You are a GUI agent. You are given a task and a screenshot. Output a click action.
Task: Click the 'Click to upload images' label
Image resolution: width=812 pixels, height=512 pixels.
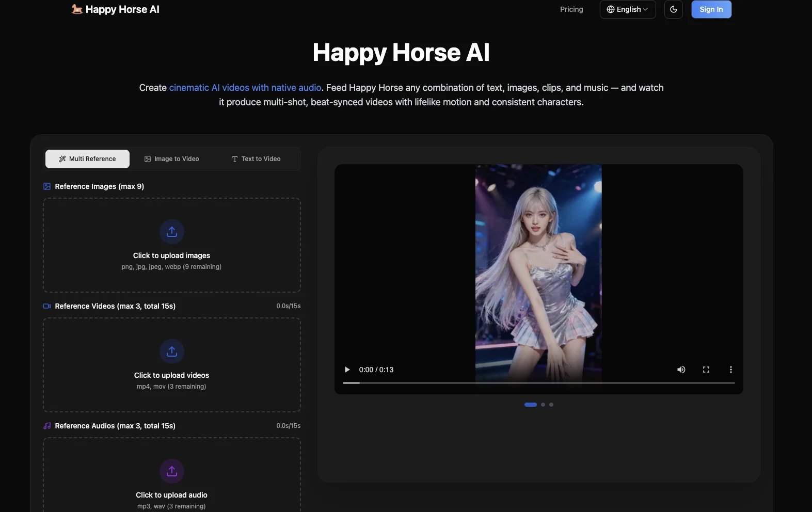coord(171,255)
